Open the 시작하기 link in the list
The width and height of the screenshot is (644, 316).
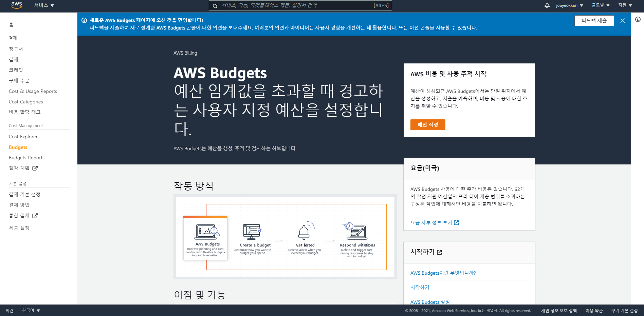click(420, 287)
